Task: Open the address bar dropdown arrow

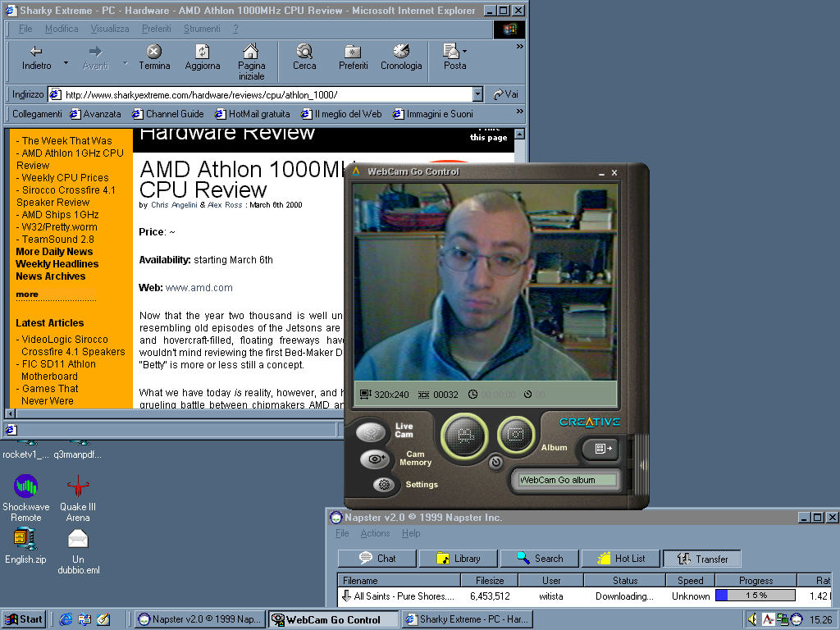Action: click(x=478, y=94)
